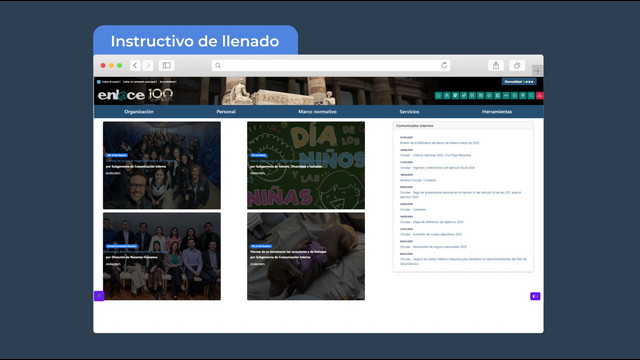Open the Normalidad status indicator
The image size is (640, 360).
[x=519, y=82]
